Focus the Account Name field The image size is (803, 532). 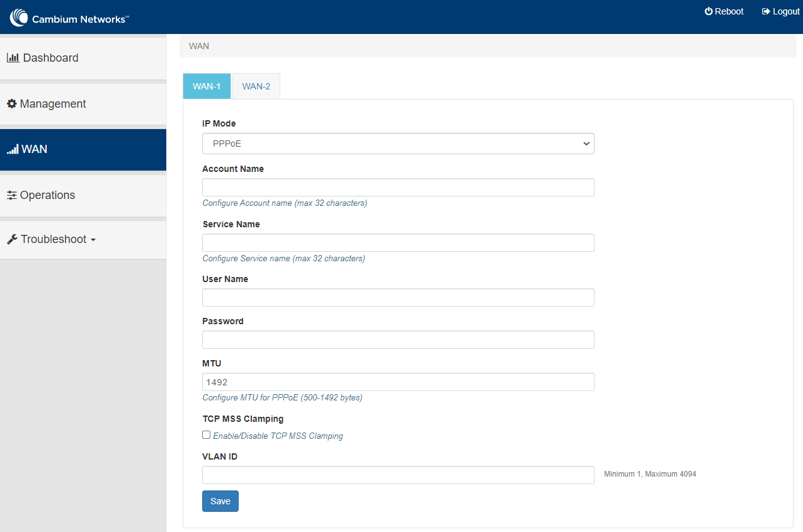coord(398,188)
